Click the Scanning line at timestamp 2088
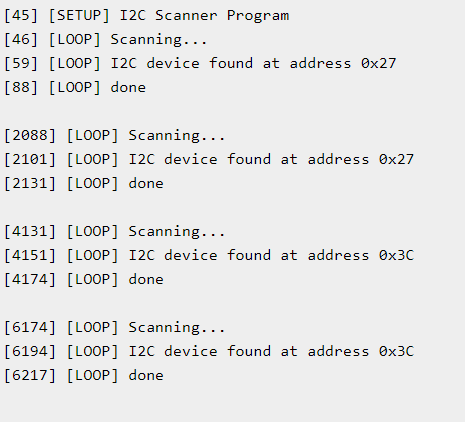This screenshot has width=465, height=422. (x=115, y=136)
